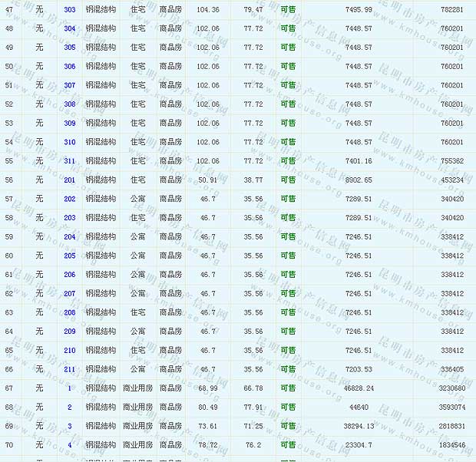
Task: Click room 202 apartment link
Action: tap(70, 199)
